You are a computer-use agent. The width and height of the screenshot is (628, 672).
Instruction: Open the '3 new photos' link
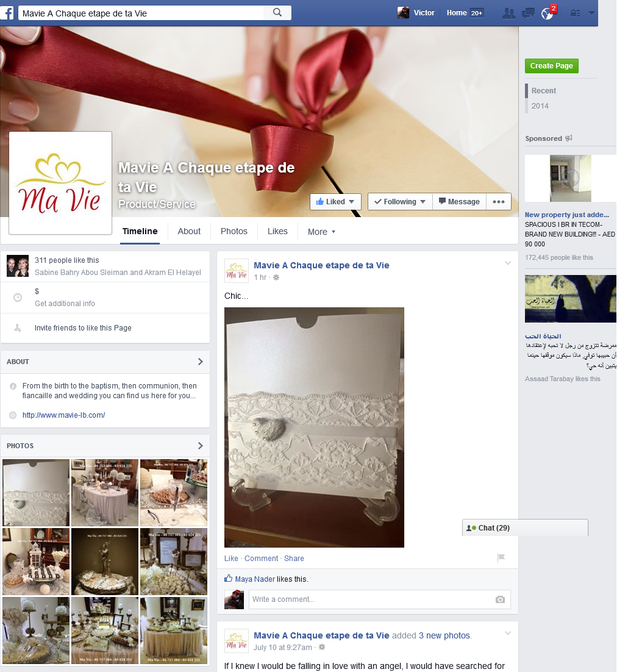point(444,635)
